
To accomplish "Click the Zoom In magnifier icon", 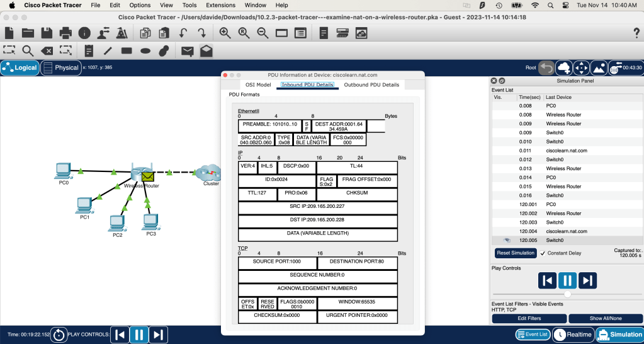I will pos(225,33).
